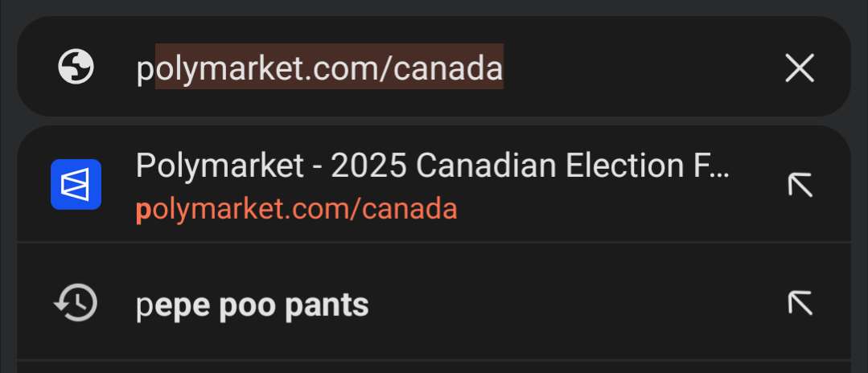This screenshot has height=373, width=868.
Task: Select the first suggestion row with the Polymarket logo
Action: tap(434, 184)
